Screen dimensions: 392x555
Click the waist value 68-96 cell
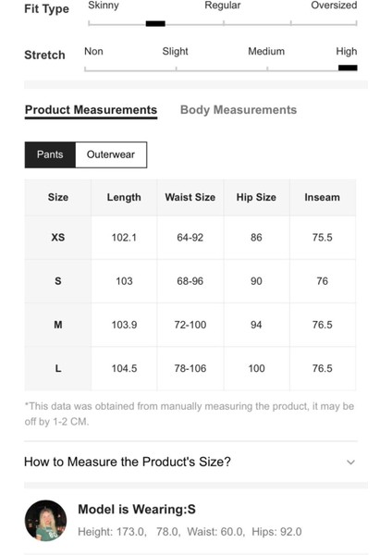(190, 281)
